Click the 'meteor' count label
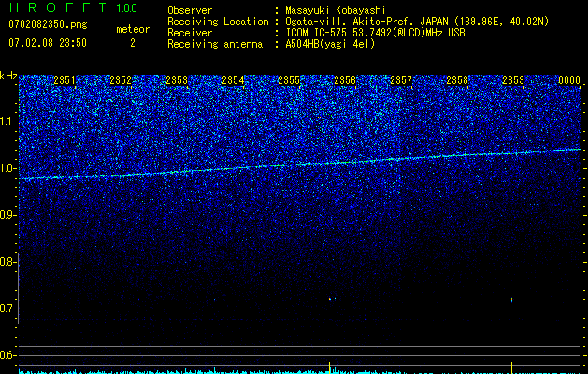 coord(133,29)
